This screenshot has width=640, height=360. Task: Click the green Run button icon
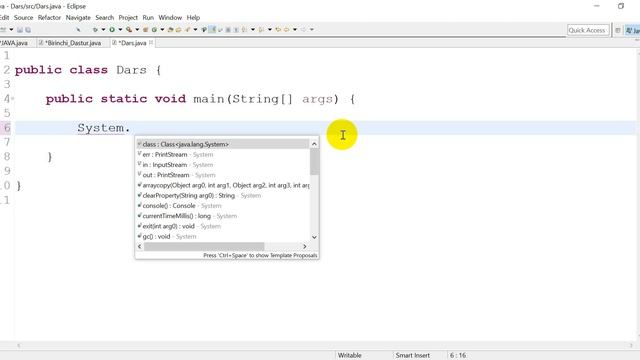pos(112,30)
